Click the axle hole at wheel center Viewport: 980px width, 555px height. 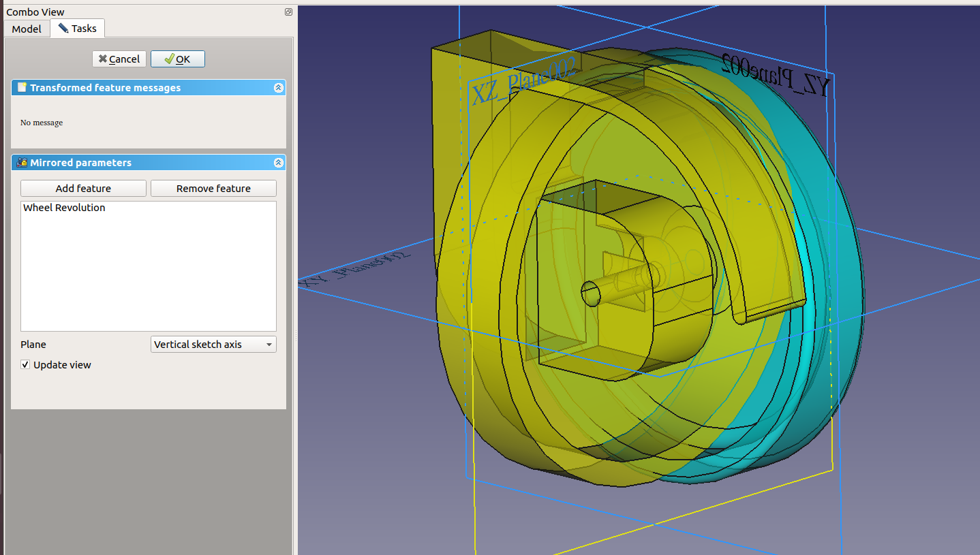591,294
